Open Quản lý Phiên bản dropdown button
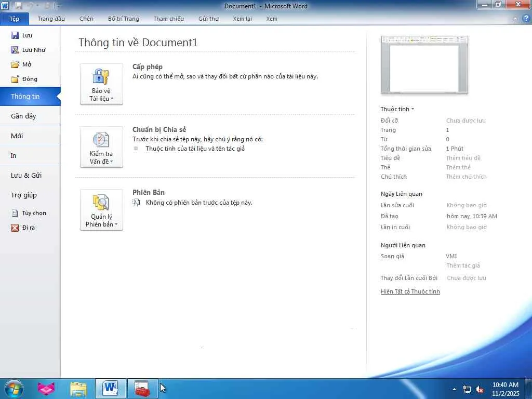The width and height of the screenshot is (532, 399). click(101, 210)
